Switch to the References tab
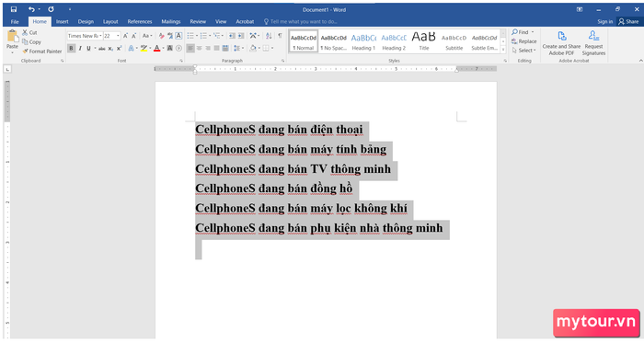 (x=140, y=22)
